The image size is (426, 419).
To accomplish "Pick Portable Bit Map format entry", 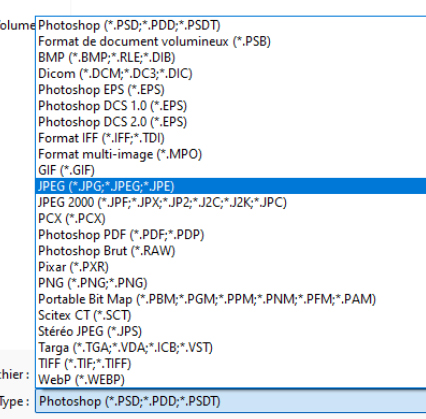I will click(x=231, y=299).
